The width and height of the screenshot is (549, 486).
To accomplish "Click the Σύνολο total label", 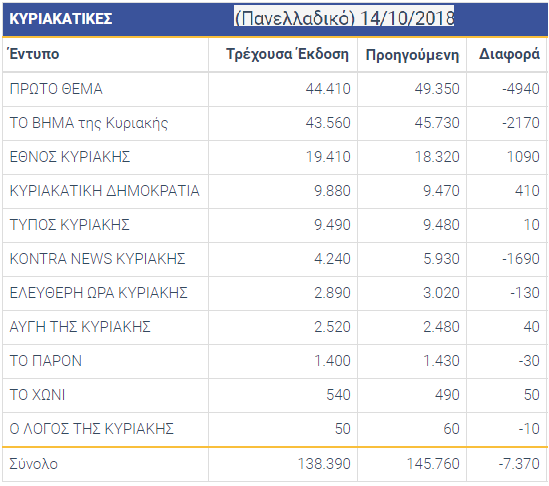I will pos(33,464).
